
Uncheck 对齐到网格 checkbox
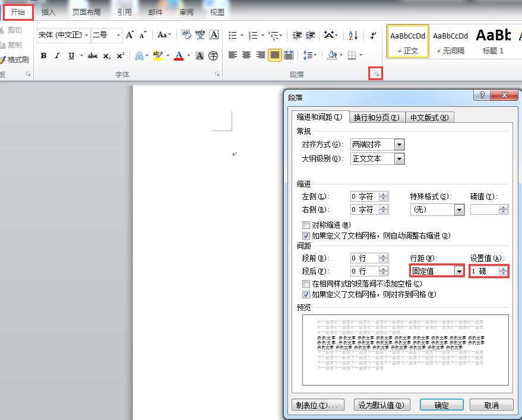306,294
